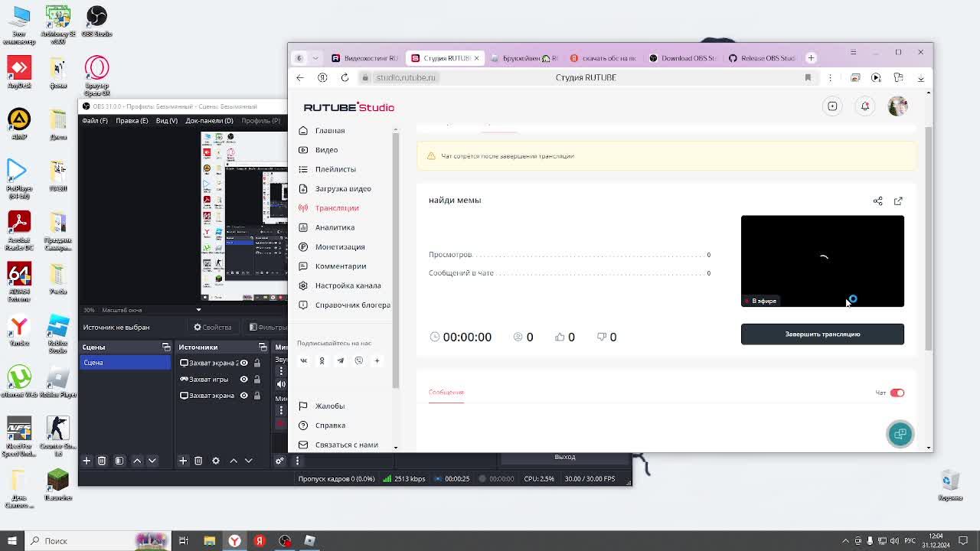Click Завершить трансляцию button

coord(822,334)
